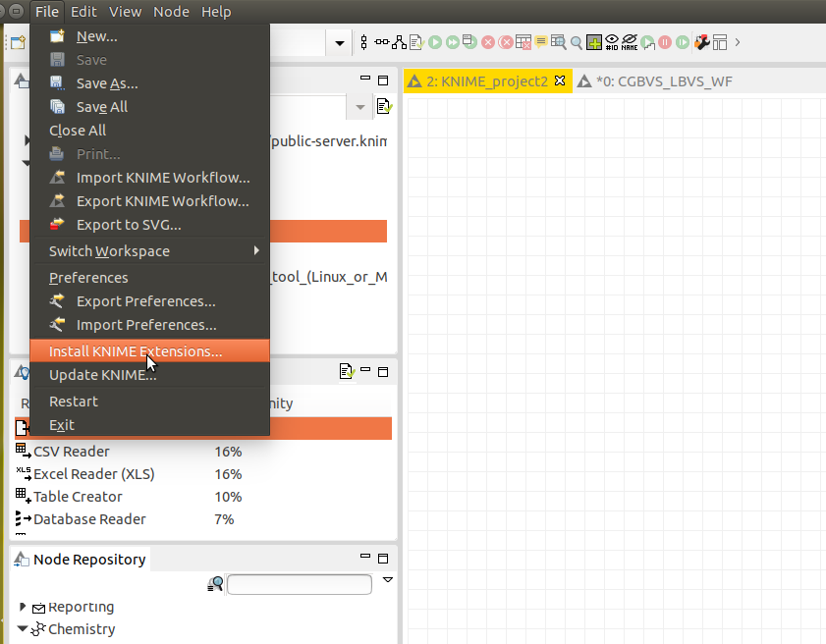Click the vertical node alignment icon

pos(364,42)
